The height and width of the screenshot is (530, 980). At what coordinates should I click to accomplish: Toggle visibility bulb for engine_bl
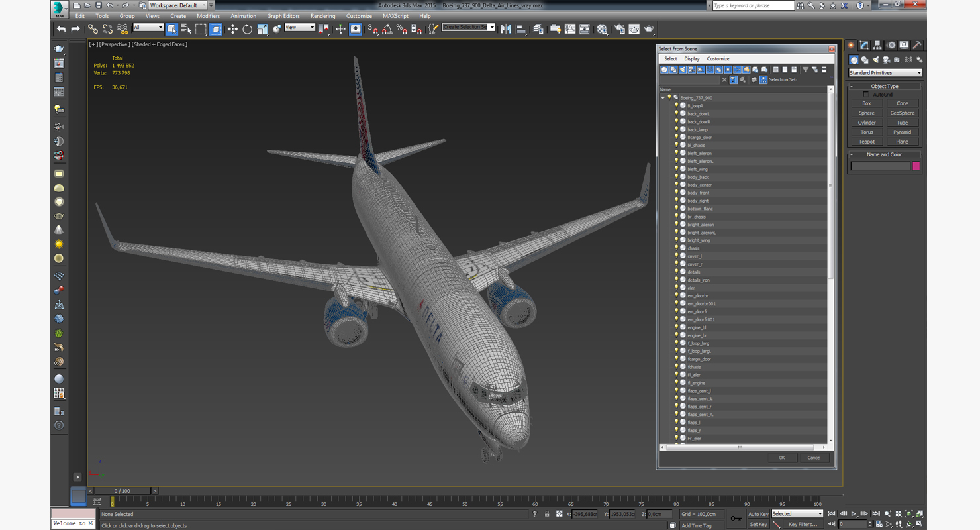click(676, 327)
